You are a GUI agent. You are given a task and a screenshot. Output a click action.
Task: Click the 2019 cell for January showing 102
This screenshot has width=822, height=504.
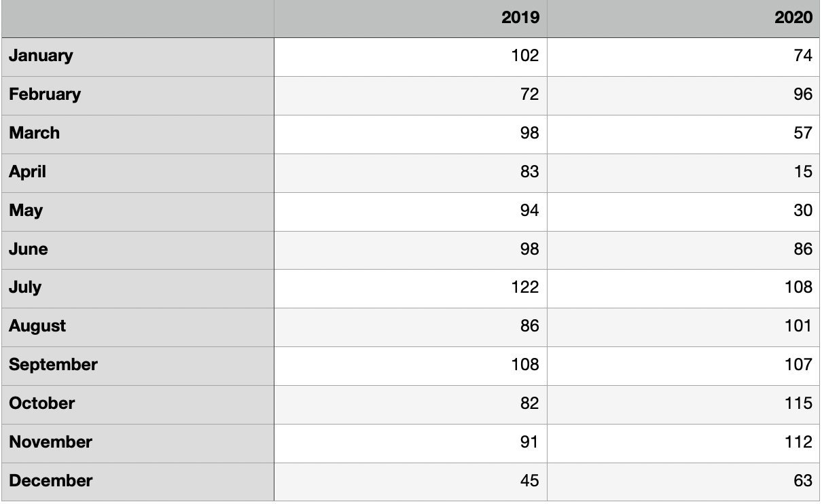click(410, 56)
